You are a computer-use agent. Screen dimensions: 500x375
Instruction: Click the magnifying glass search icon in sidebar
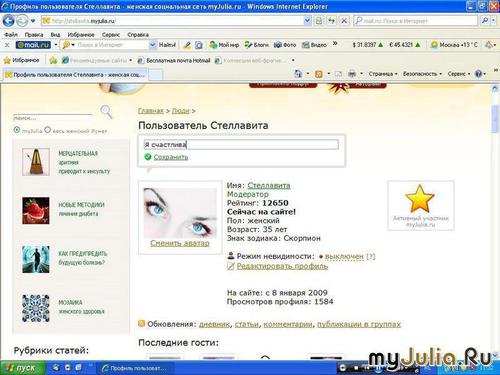click(106, 112)
